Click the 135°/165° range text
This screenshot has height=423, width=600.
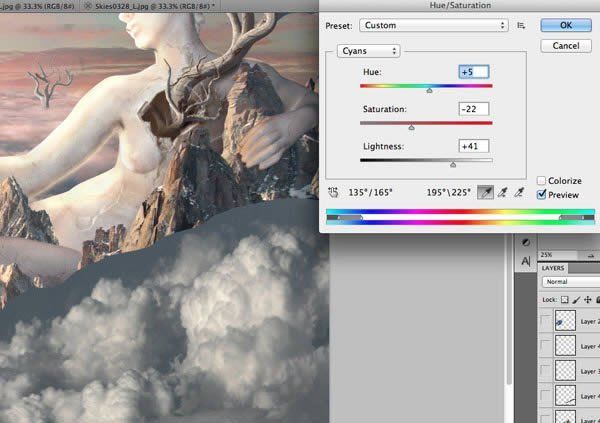[x=370, y=192]
